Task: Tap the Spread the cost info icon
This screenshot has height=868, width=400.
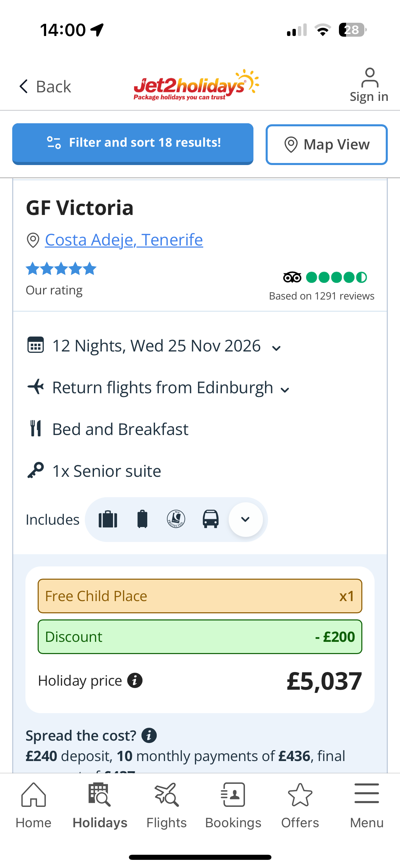Action: 149,736
